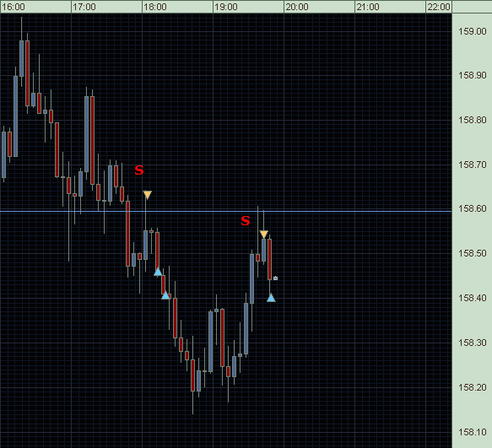
Task: Click the 158.60 price scale label
Action: tap(473, 208)
